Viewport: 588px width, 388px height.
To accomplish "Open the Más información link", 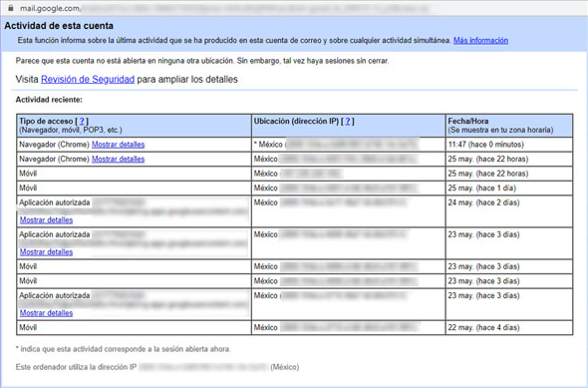I will [480, 41].
